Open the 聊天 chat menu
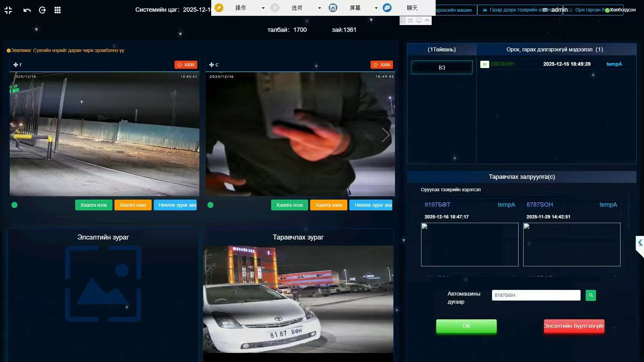The height and width of the screenshot is (362, 644). [412, 8]
